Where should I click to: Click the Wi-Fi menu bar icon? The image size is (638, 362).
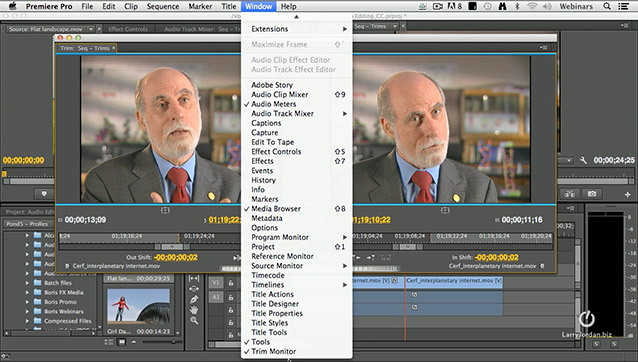coord(532,6)
